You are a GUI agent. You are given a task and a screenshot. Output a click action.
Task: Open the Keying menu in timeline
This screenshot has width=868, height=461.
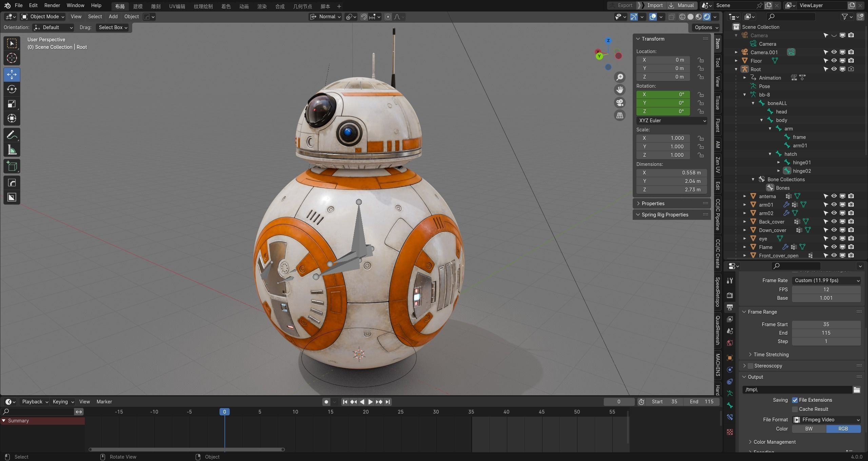coord(63,402)
